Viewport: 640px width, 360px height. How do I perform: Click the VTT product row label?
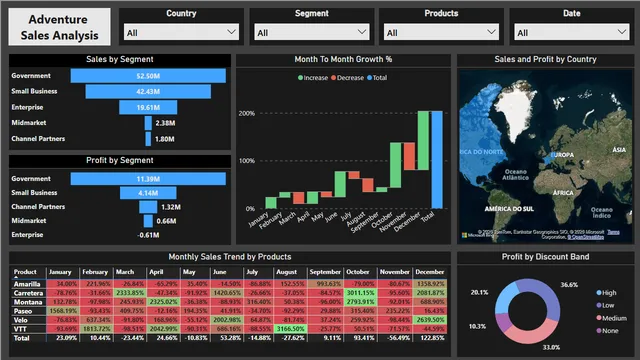pyautogui.click(x=20, y=329)
